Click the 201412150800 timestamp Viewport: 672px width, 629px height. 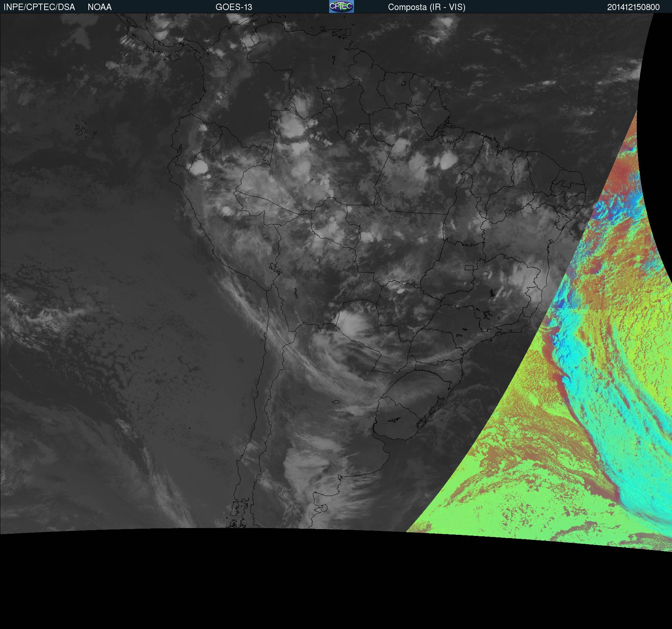click(633, 7)
